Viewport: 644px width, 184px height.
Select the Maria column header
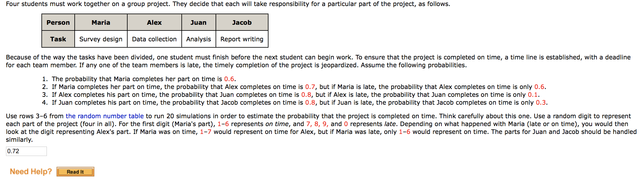(x=101, y=22)
